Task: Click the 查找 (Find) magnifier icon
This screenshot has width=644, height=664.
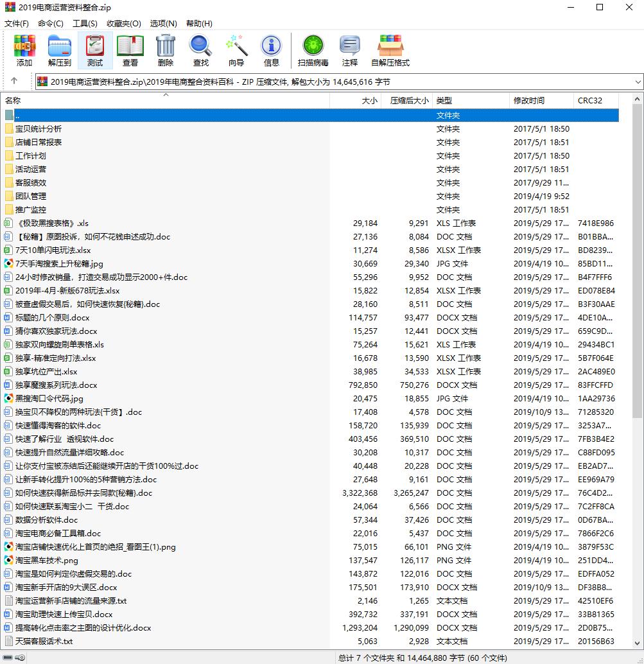Action: [201, 50]
